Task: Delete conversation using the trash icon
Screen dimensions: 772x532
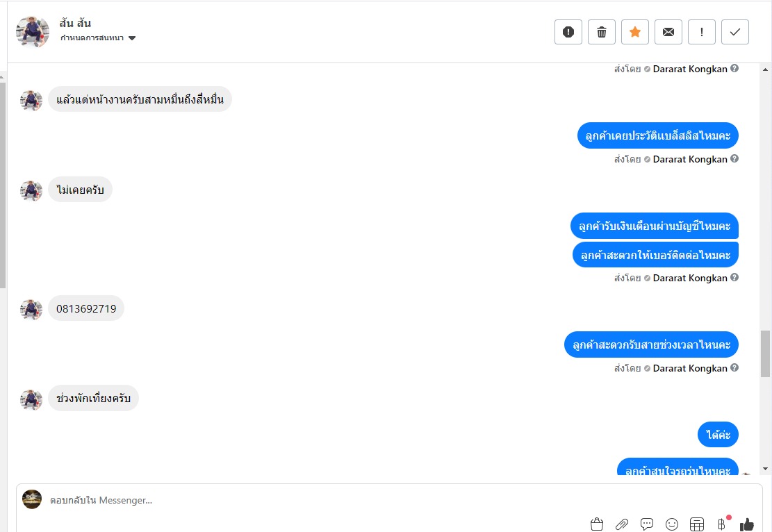Action: [x=602, y=32]
